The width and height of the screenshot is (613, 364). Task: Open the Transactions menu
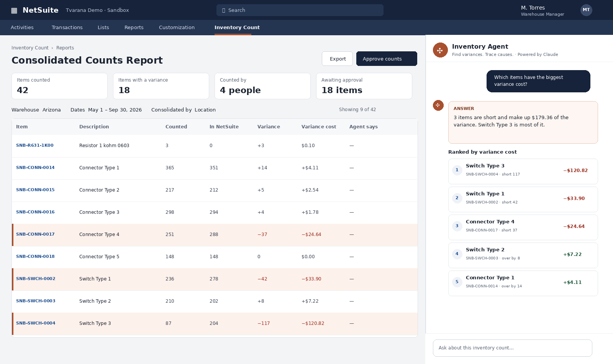(x=67, y=28)
